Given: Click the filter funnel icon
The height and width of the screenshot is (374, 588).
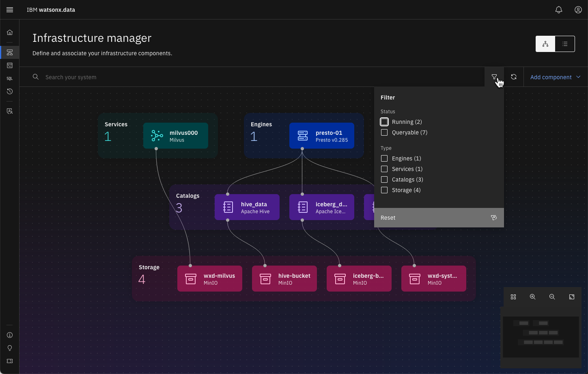Looking at the screenshot, I should (494, 77).
